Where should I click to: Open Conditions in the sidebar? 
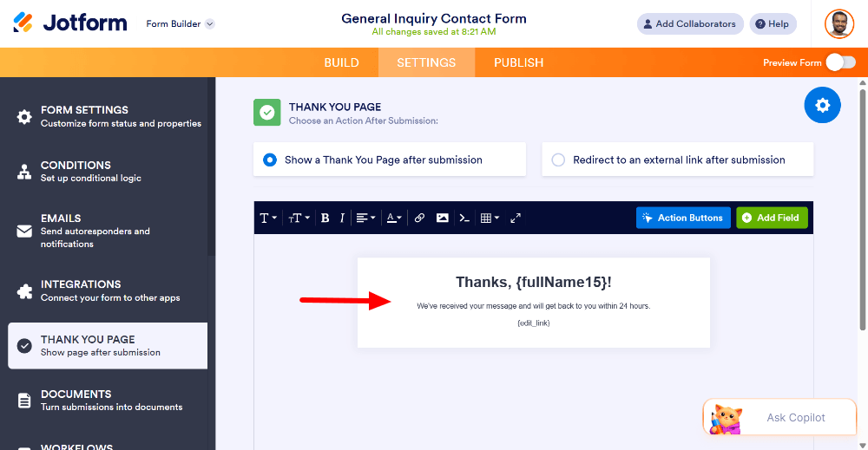(x=108, y=172)
